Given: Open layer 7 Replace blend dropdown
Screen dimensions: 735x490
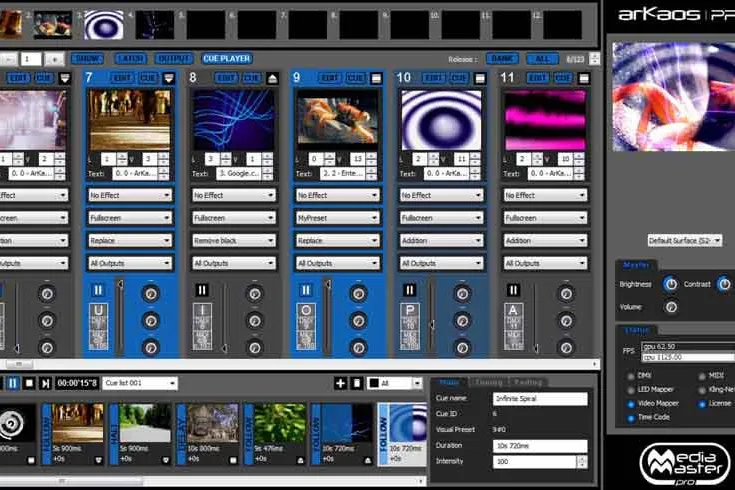Looking at the screenshot, I should click(130, 241).
